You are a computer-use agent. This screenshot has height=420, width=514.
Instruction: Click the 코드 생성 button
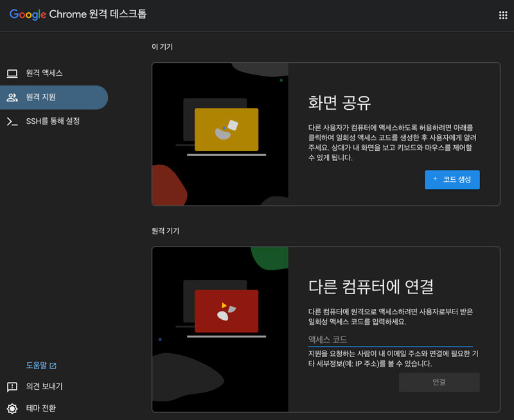coord(452,180)
